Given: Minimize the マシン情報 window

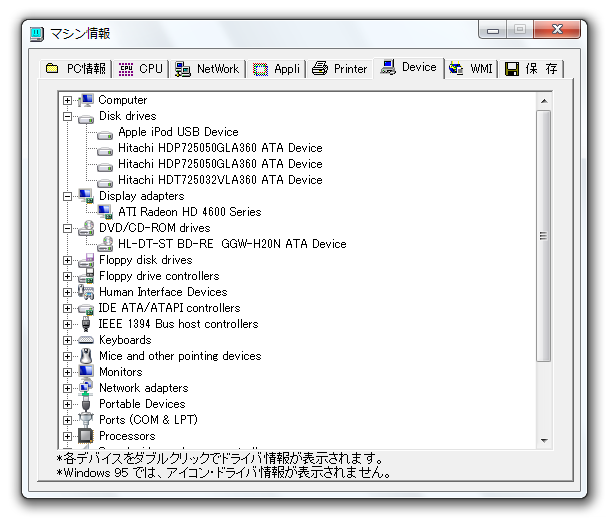Looking at the screenshot, I should coord(493,30).
